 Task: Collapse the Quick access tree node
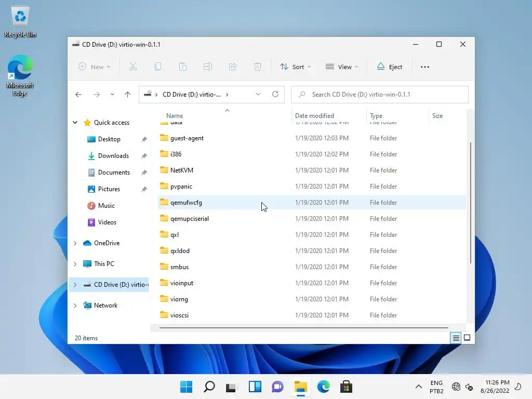[x=75, y=123]
